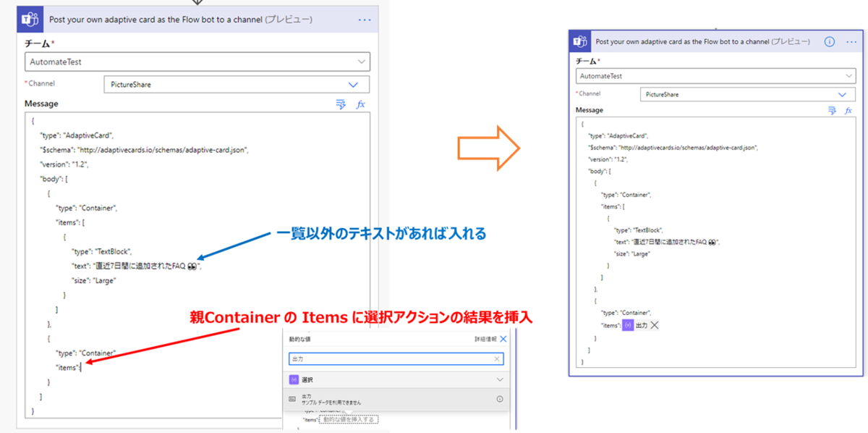Click the purple 選択 action icon in popup

click(294, 379)
